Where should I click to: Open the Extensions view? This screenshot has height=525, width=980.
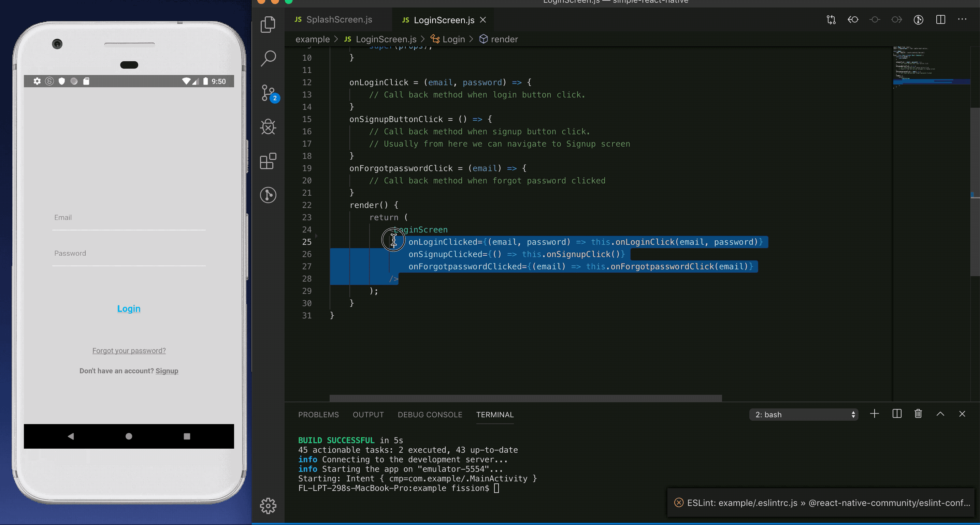(x=268, y=161)
